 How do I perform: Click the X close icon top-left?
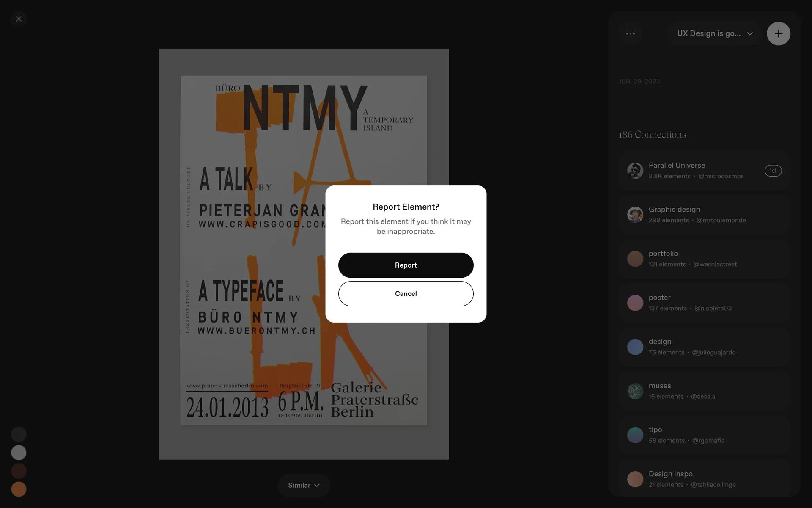tap(19, 19)
